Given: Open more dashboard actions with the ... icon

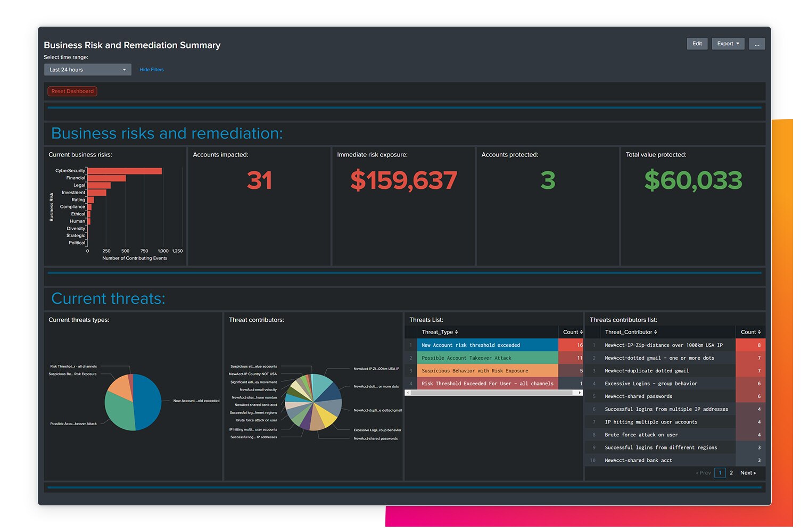Looking at the screenshot, I should click(757, 44).
